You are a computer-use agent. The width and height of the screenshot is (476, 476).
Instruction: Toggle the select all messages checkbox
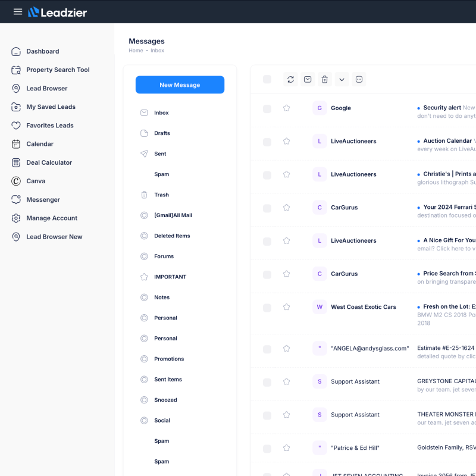[x=267, y=79]
